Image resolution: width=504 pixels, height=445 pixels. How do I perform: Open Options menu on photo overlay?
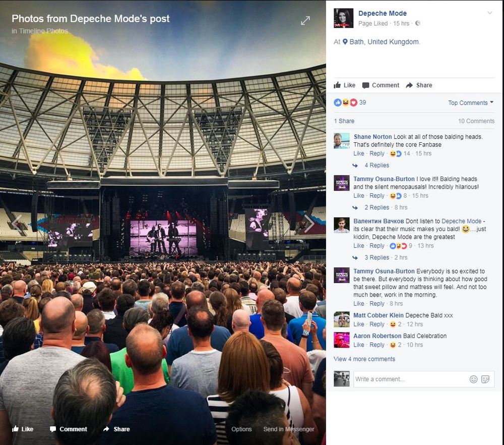coord(241,429)
